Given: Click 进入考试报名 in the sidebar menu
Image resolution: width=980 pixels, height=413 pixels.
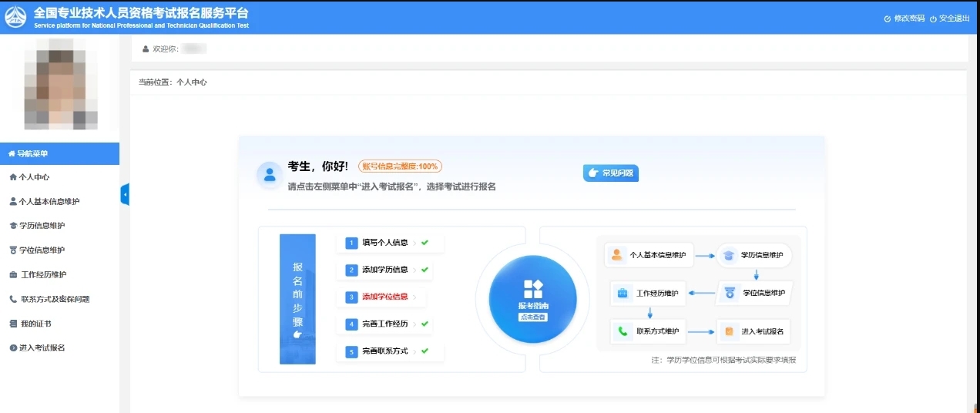Looking at the screenshot, I should pos(42,348).
